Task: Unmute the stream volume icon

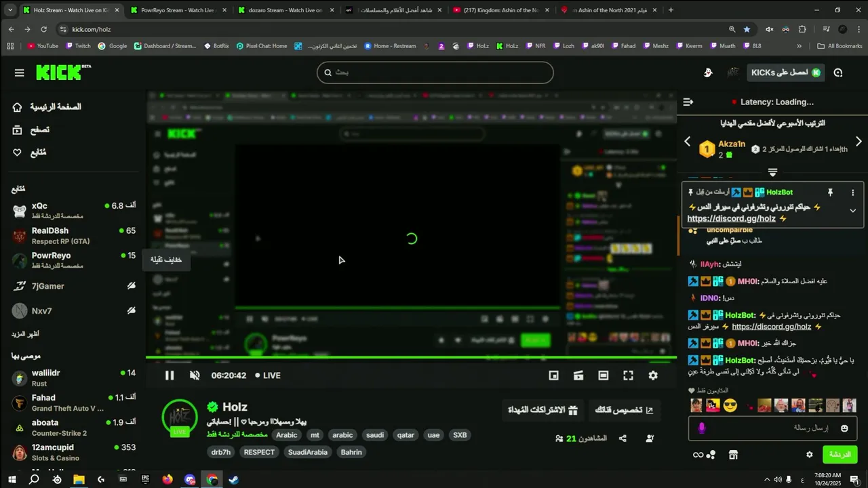Action: pyautogui.click(x=195, y=375)
